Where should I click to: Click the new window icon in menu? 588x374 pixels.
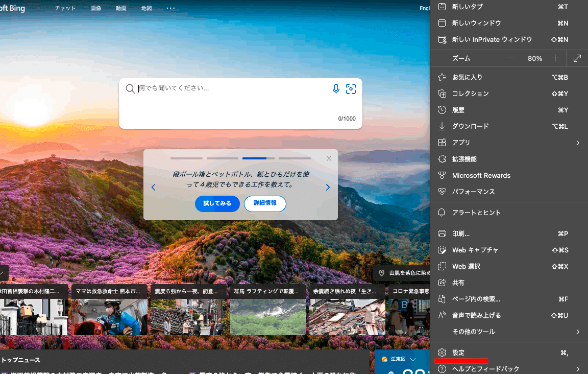click(442, 23)
